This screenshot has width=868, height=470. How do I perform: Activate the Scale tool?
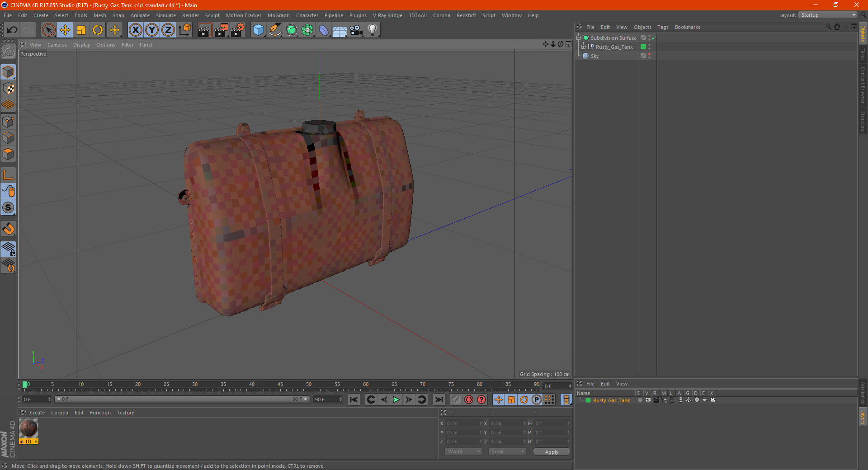(x=81, y=30)
